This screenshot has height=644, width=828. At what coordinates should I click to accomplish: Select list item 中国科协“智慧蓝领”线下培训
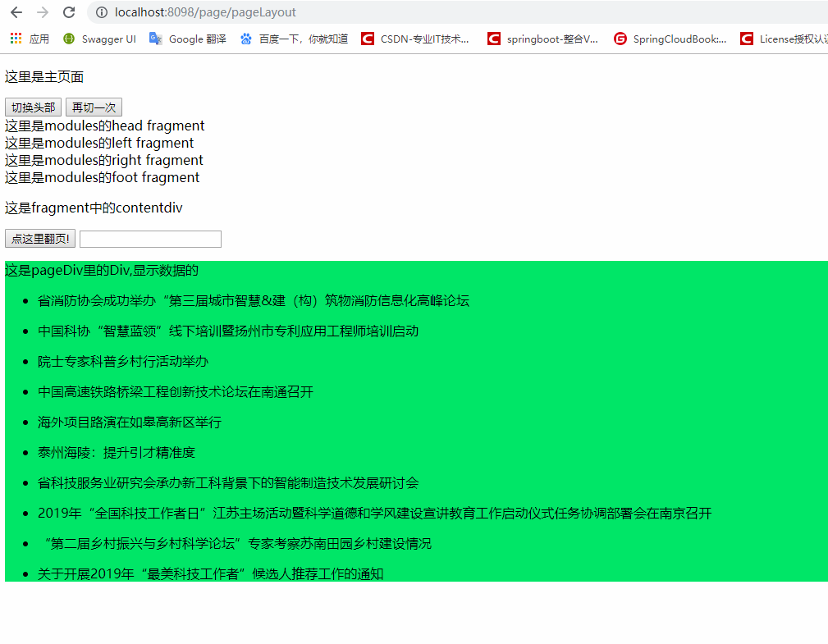pos(228,331)
